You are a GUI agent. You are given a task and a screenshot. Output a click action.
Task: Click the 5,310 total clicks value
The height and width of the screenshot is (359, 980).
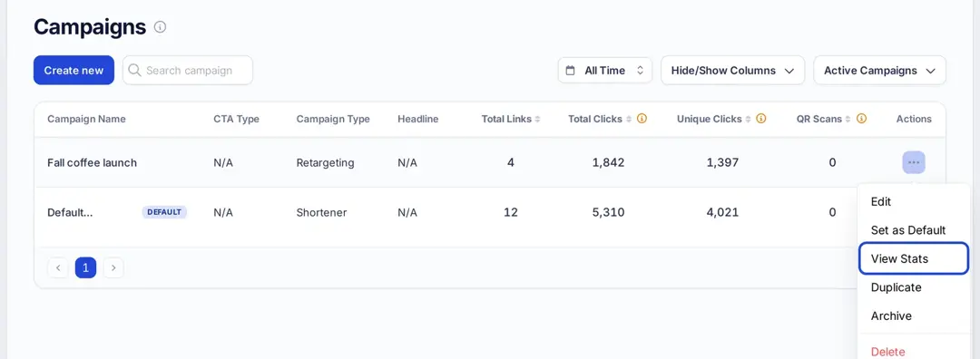[x=608, y=212]
